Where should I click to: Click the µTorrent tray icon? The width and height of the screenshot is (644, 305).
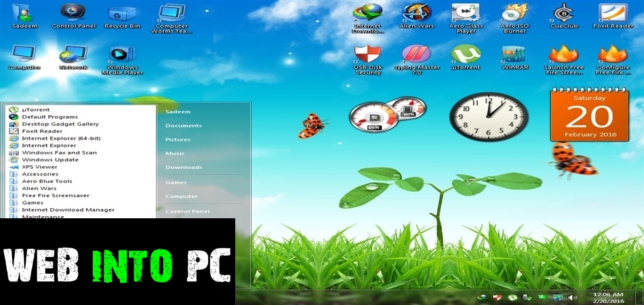coord(512,297)
